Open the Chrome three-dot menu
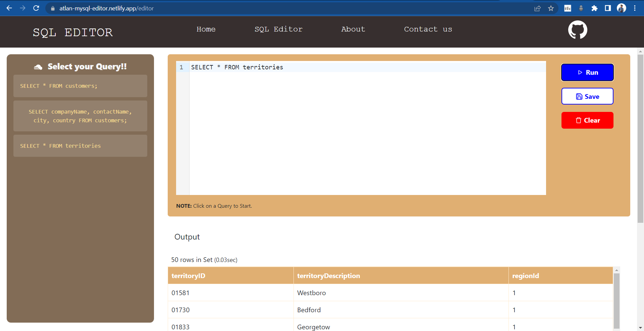 click(635, 8)
